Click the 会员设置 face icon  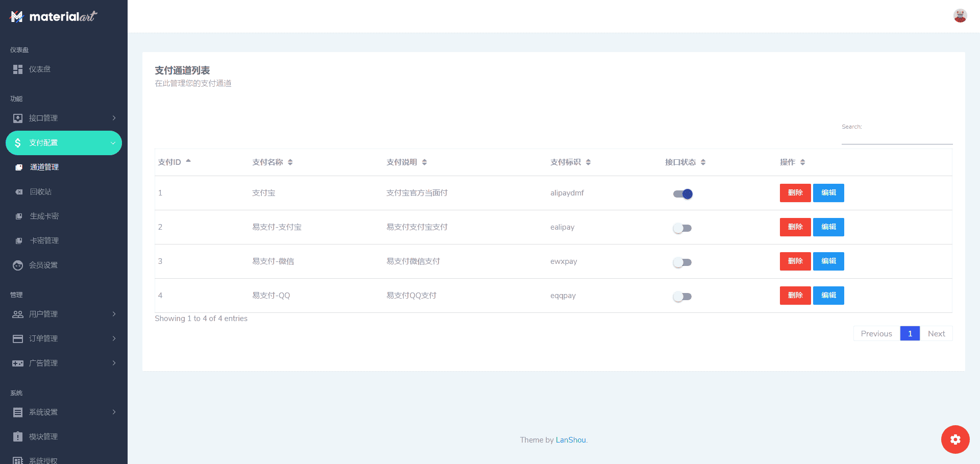18,265
